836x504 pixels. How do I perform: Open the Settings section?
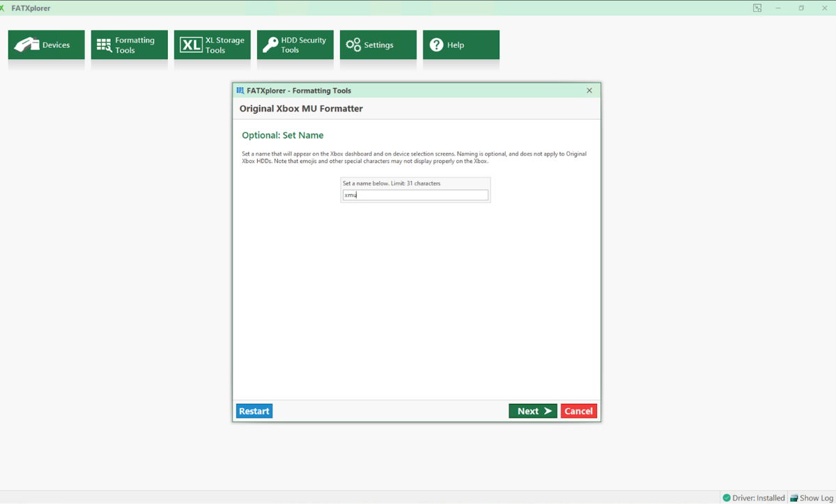378,45
